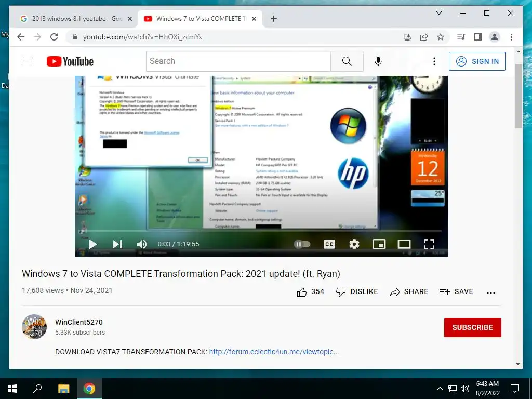Go back in Chrome
The image size is (532, 399).
(x=21, y=37)
